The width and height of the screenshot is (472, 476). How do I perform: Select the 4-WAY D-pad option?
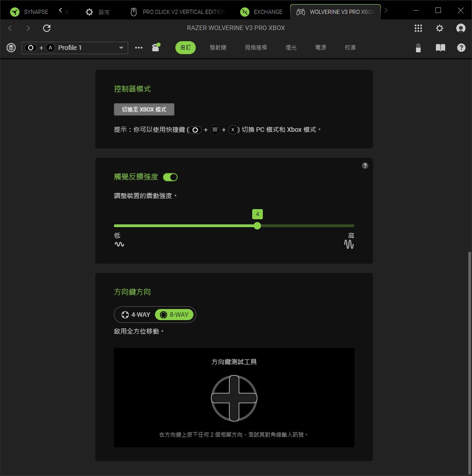(136, 315)
